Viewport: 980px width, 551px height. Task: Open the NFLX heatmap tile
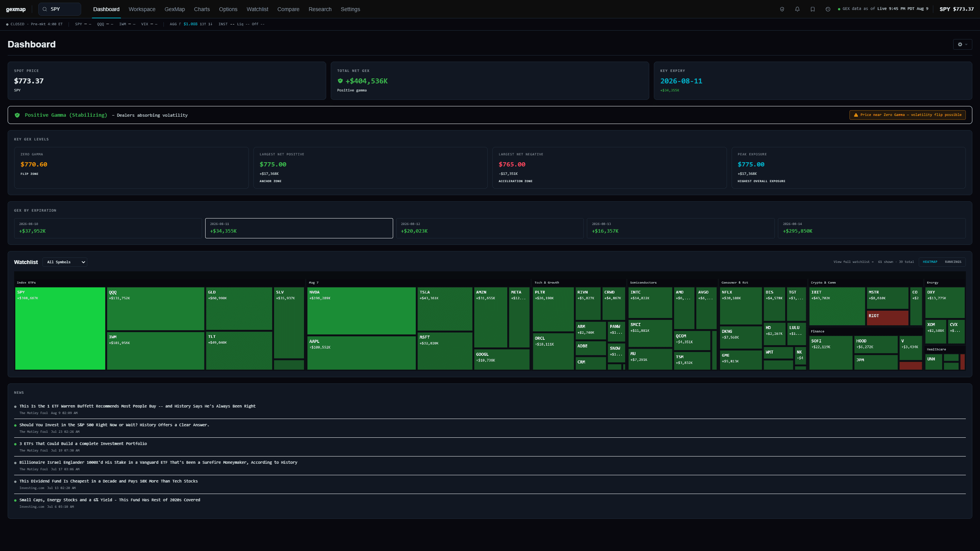pos(741,306)
